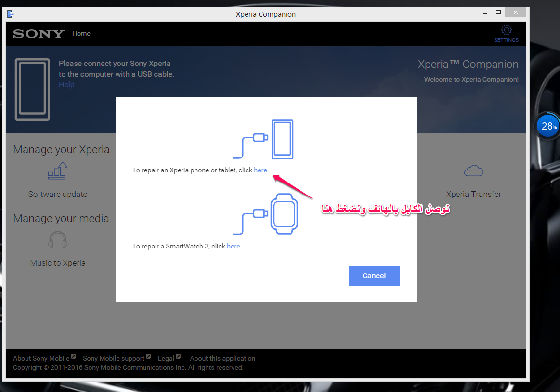Minimize the Xperia Companion window
The image size is (560, 392).
pos(485,13)
